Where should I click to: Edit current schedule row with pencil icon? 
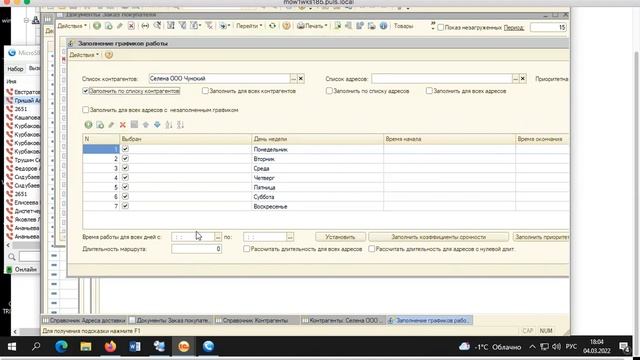111,125
